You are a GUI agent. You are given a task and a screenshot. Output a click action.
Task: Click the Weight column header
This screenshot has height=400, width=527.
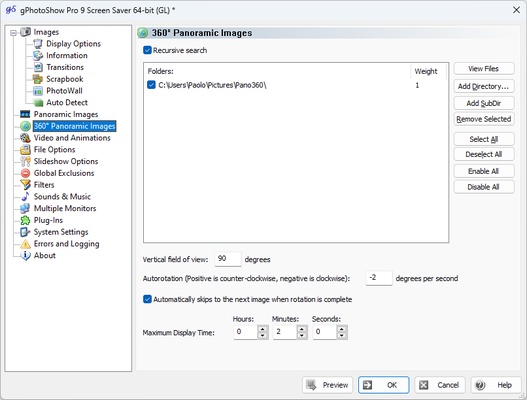click(x=428, y=71)
